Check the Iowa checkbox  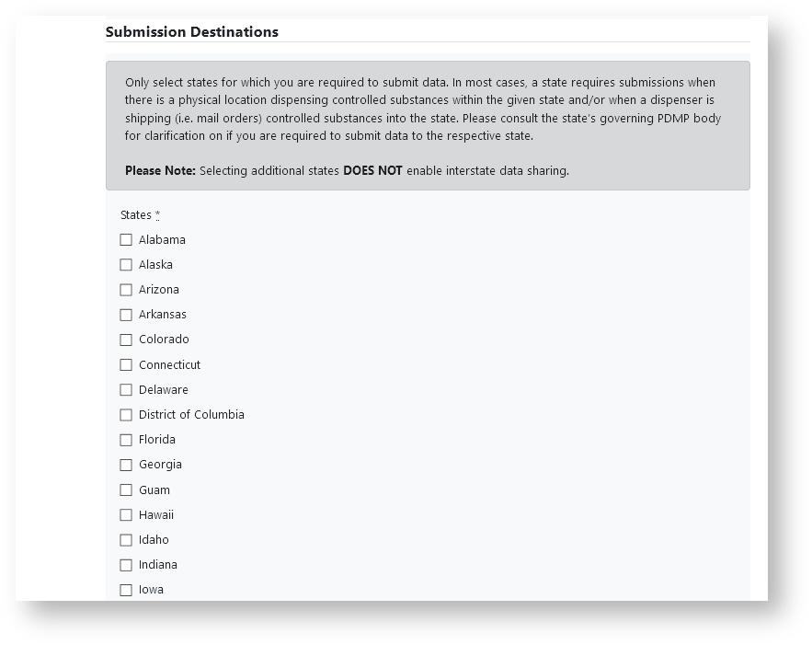pyautogui.click(x=126, y=590)
